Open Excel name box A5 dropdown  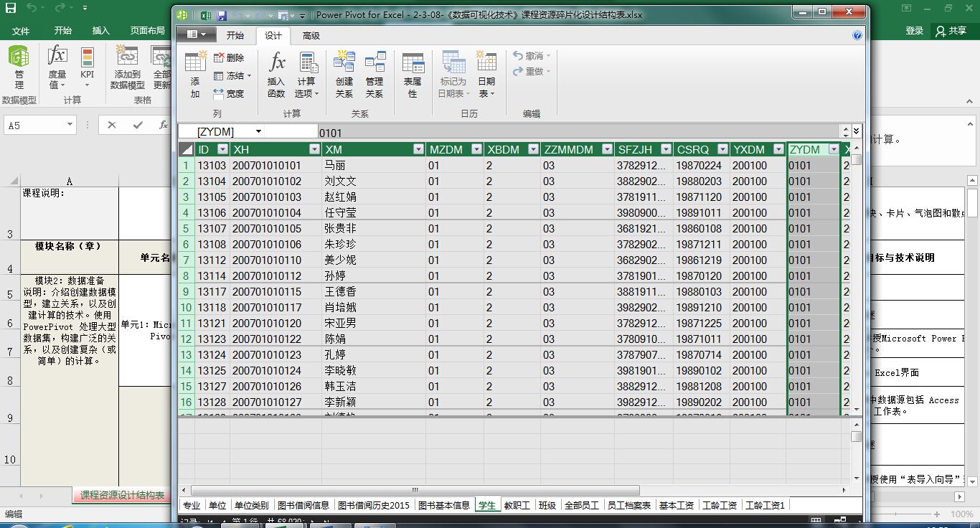[70, 125]
